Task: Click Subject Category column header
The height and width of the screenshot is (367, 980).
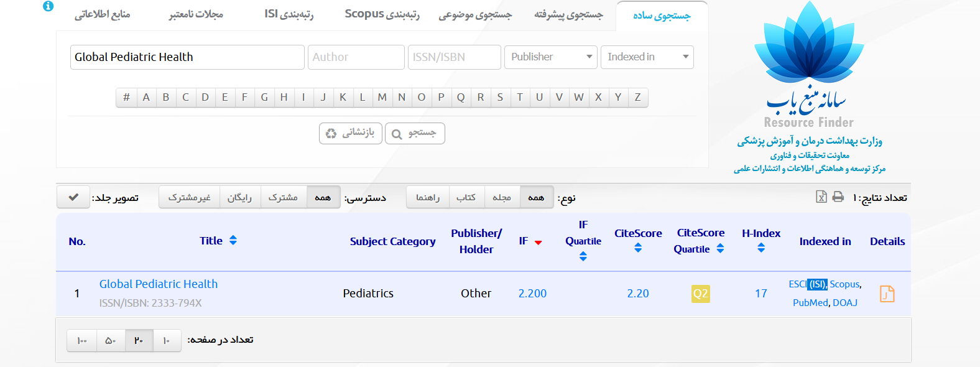Action: [392, 241]
